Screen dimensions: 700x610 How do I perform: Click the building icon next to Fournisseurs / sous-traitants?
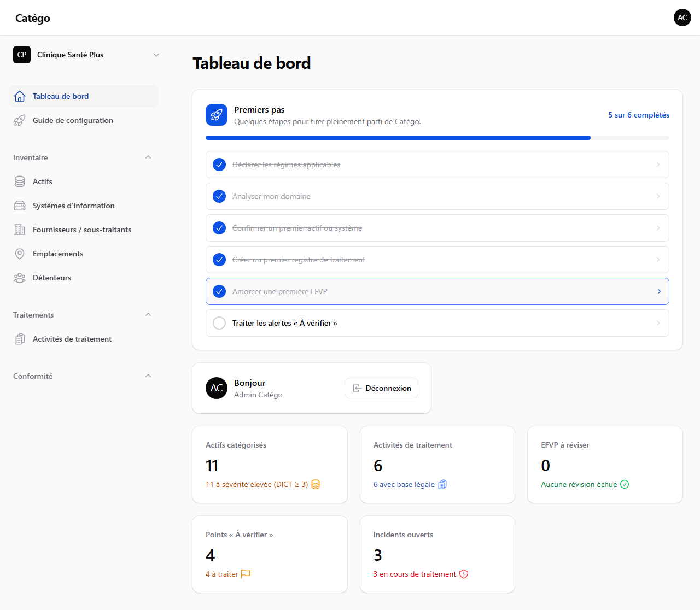[x=20, y=230]
